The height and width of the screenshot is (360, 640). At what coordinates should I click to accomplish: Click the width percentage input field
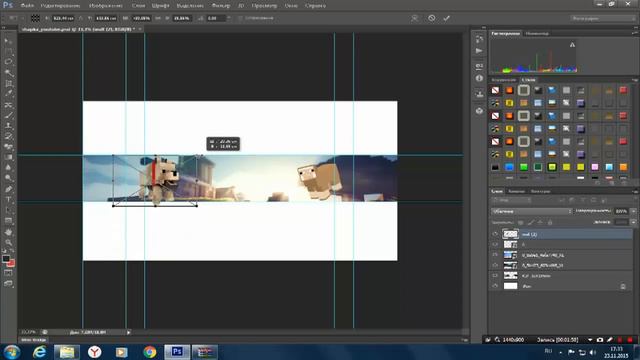tap(141, 18)
